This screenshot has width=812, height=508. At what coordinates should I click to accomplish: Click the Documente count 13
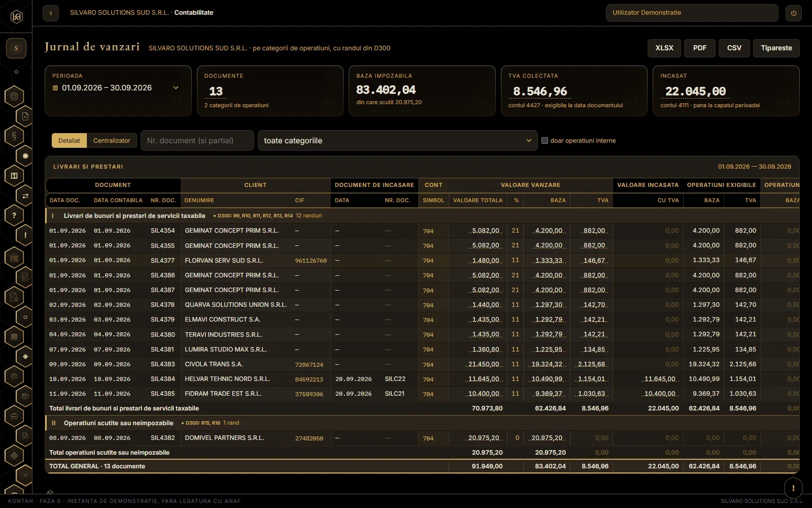[216, 91]
